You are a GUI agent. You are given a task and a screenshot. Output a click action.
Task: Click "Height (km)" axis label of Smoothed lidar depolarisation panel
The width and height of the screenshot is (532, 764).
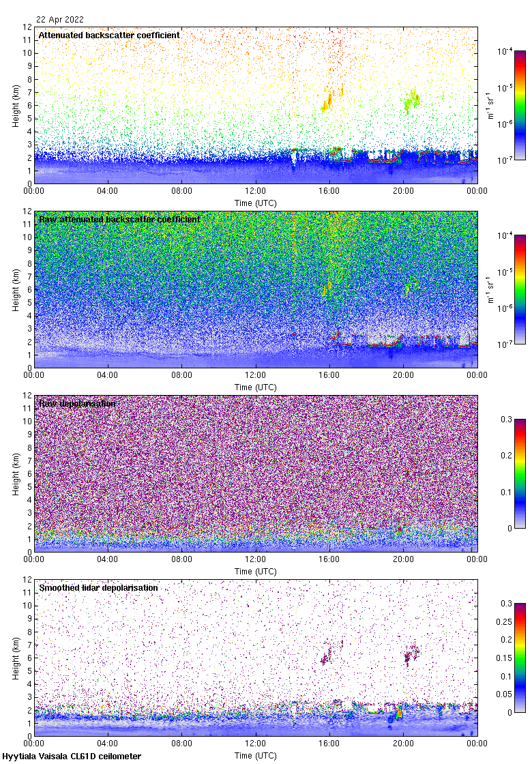(x=16, y=658)
